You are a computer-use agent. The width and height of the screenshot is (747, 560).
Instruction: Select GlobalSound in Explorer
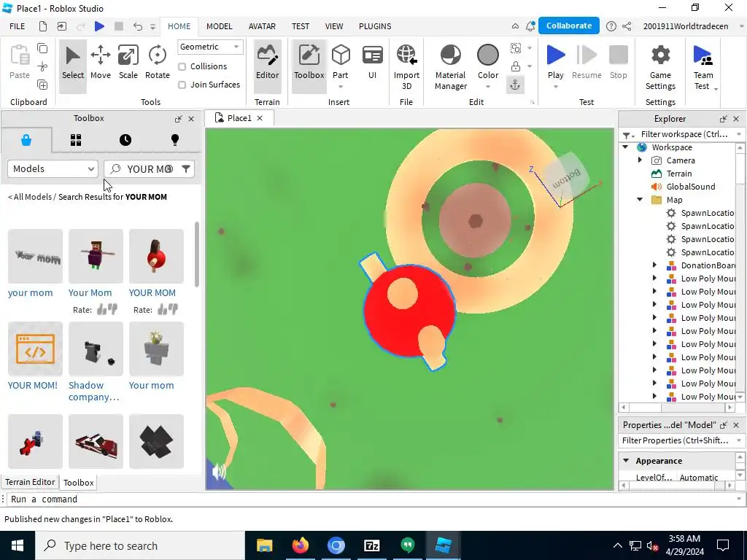click(x=690, y=187)
